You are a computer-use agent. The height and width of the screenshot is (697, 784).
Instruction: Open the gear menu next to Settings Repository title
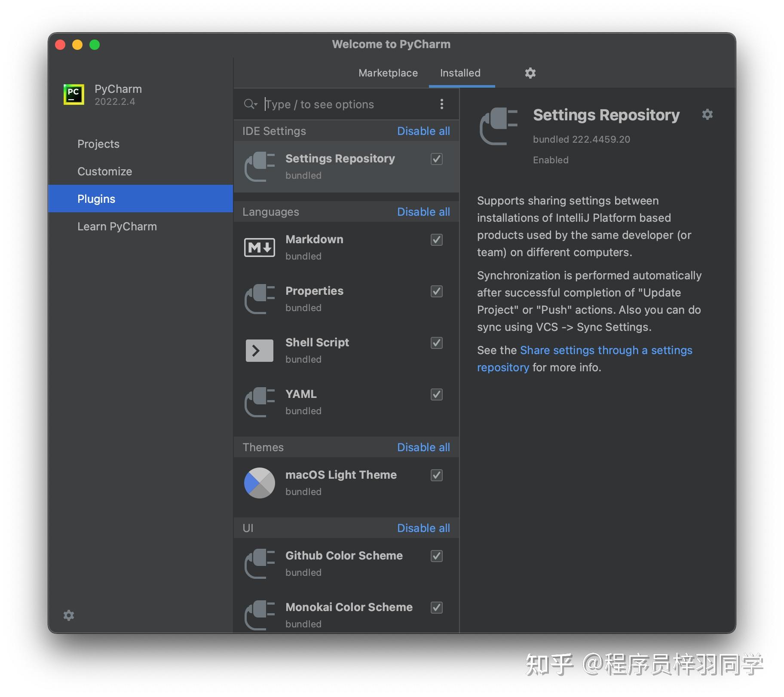coord(707,114)
